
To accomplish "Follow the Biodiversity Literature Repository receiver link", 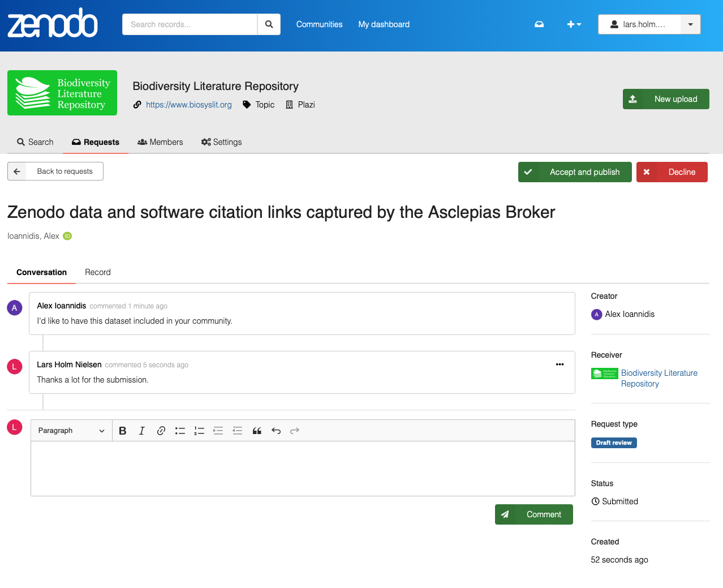I will pyautogui.click(x=659, y=378).
